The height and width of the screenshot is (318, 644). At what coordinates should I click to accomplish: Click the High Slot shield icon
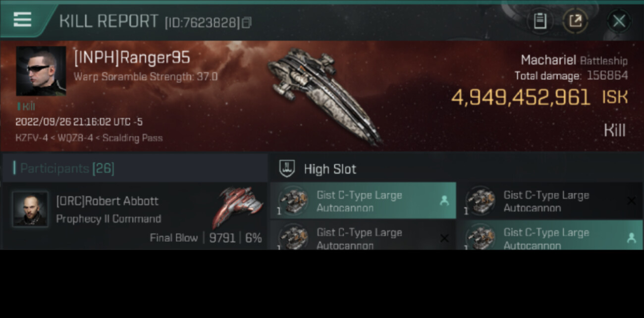(x=288, y=168)
